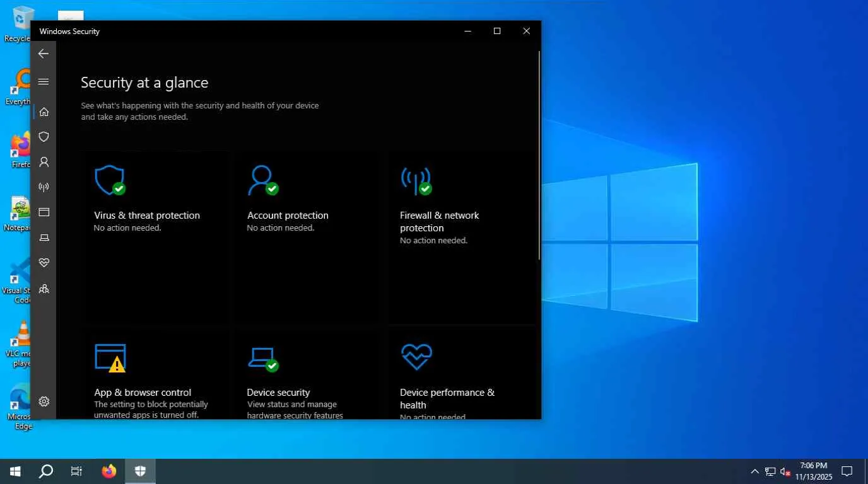
Task: Open taskbar Search magnifier
Action: (46, 471)
